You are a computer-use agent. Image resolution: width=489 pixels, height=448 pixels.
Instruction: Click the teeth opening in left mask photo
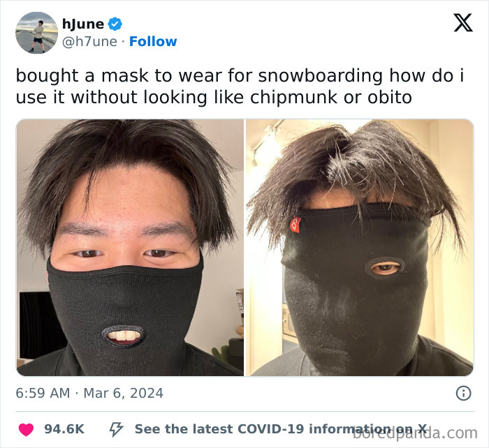[124, 336]
